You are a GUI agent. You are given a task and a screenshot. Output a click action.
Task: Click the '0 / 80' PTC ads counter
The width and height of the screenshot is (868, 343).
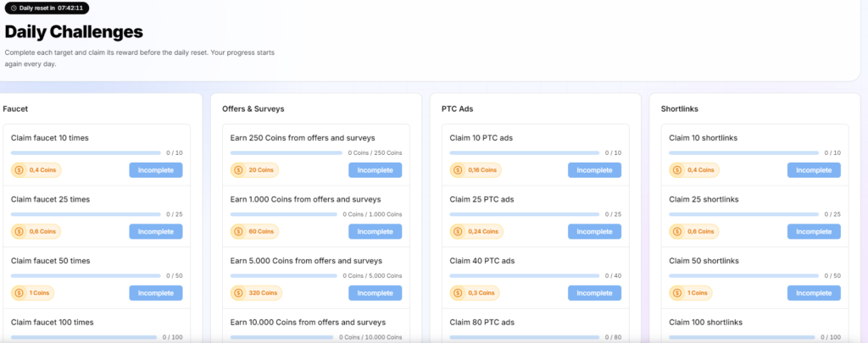[x=613, y=337]
